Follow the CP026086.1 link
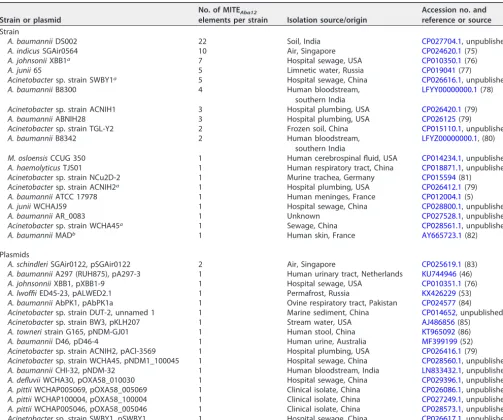The height and width of the screenshot is (420, 503). tap(442, 390)
